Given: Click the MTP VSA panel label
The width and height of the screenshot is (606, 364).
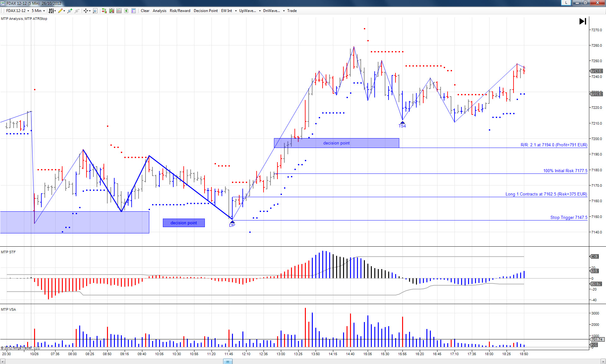Looking at the screenshot, I should (8, 309).
